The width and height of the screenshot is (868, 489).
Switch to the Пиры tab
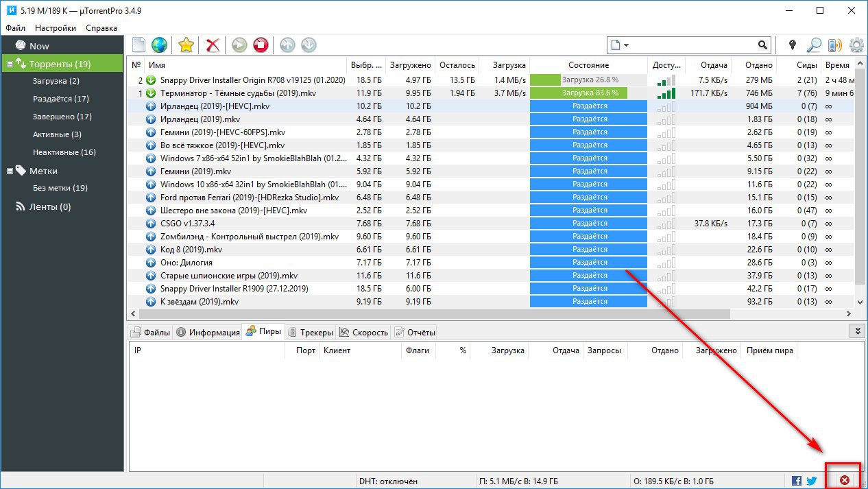(264, 331)
